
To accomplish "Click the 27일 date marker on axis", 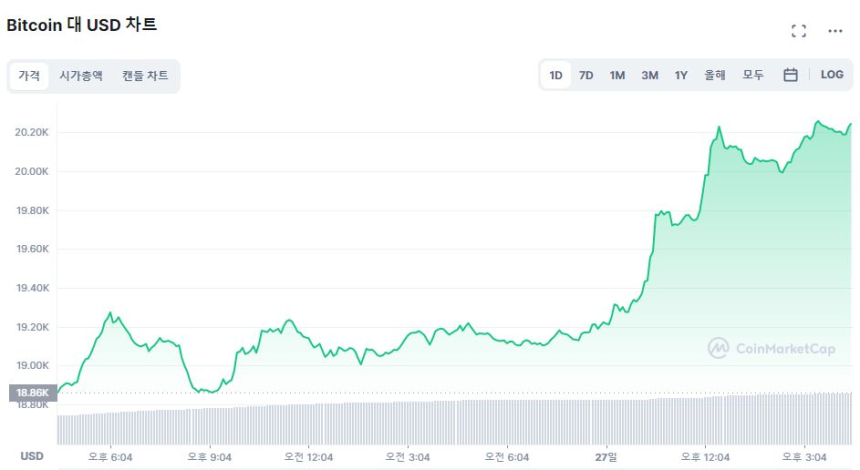I will 606,457.
